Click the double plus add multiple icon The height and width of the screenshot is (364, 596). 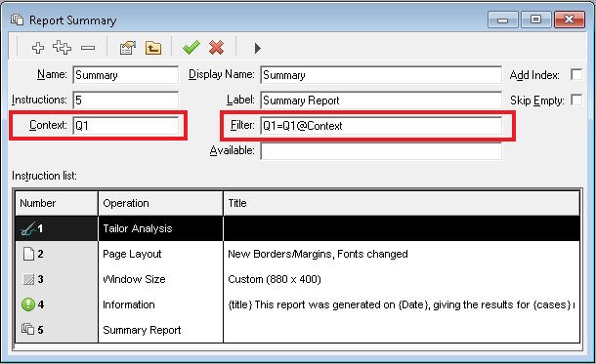coord(62,48)
